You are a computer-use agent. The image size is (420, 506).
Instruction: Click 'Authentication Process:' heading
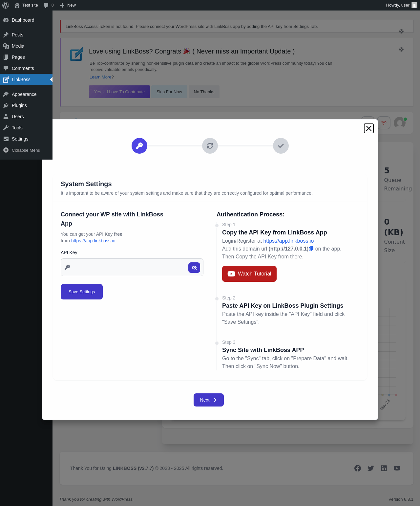pyautogui.click(x=250, y=214)
